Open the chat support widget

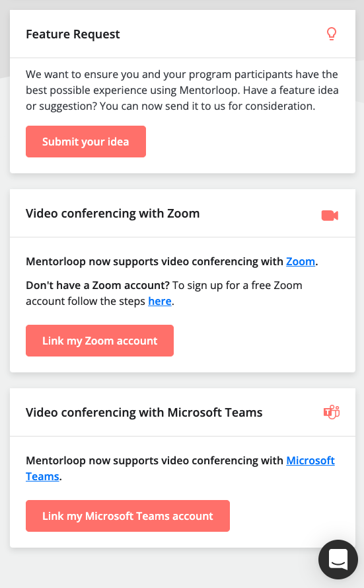tap(338, 560)
